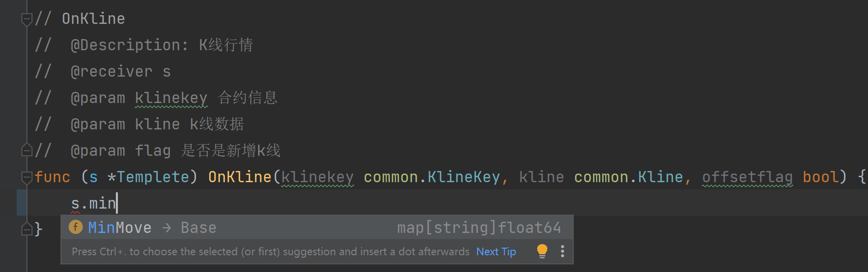Image resolution: width=868 pixels, height=272 pixels.
Task: Click the OnKline function name in declaration
Action: 239,177
